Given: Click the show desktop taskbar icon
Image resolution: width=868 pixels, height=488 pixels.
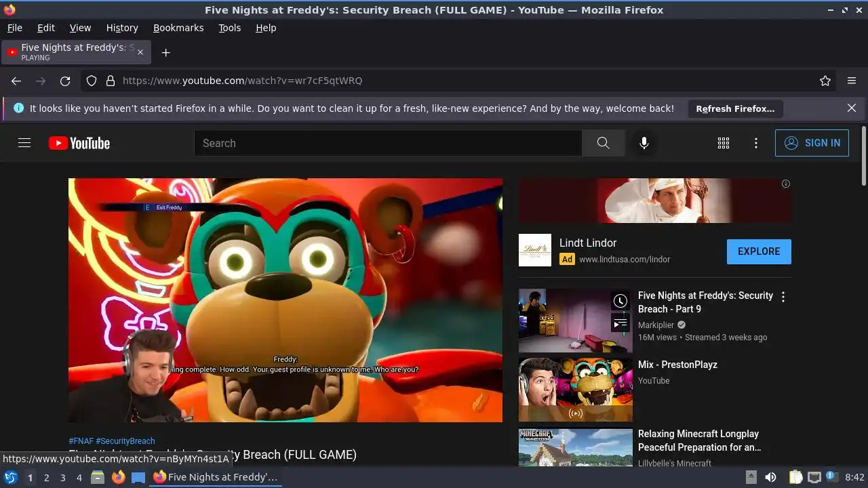Looking at the screenshot, I should [138, 477].
